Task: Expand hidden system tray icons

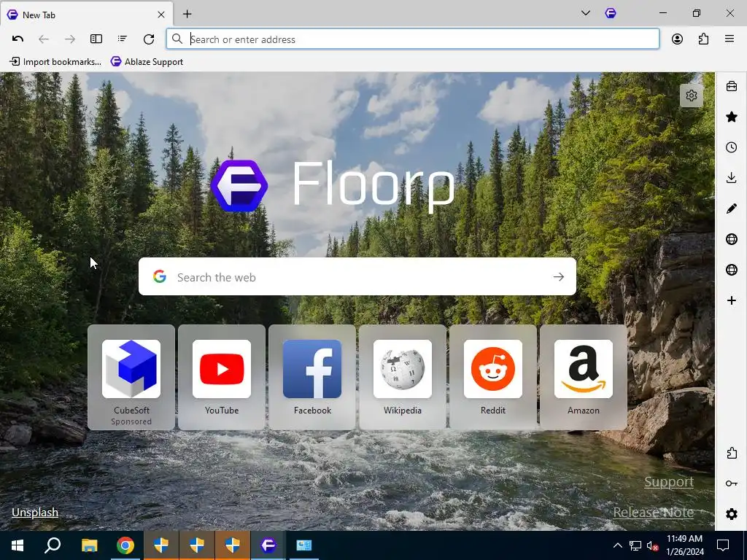Action: coord(617,545)
